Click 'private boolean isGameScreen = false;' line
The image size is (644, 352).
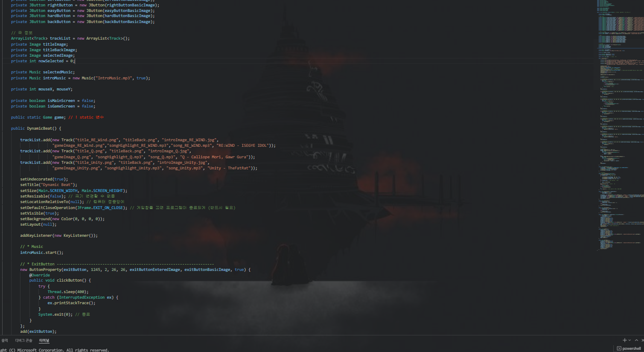coord(53,106)
